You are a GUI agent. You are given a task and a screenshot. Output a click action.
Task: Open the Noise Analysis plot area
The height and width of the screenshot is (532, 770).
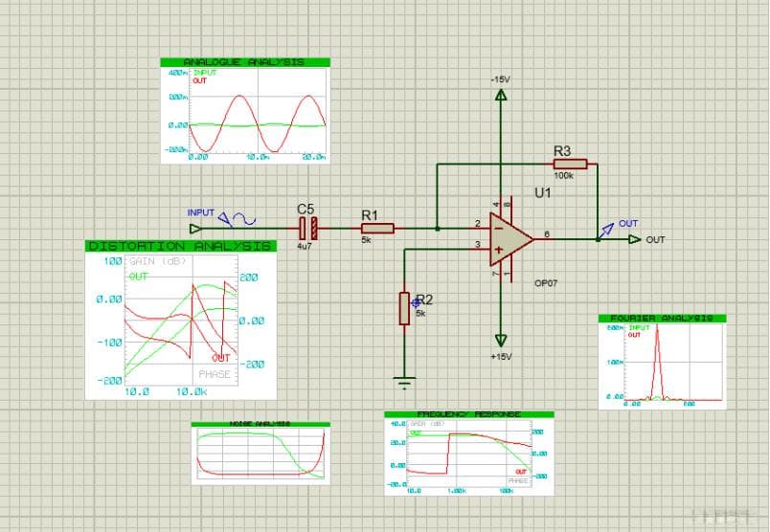260,454
